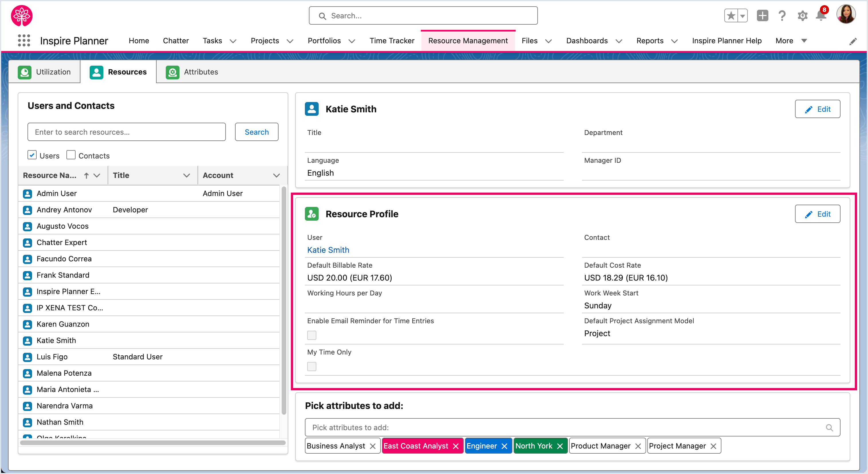Expand the Projects menu chevron
The image size is (868, 474).
(x=290, y=41)
